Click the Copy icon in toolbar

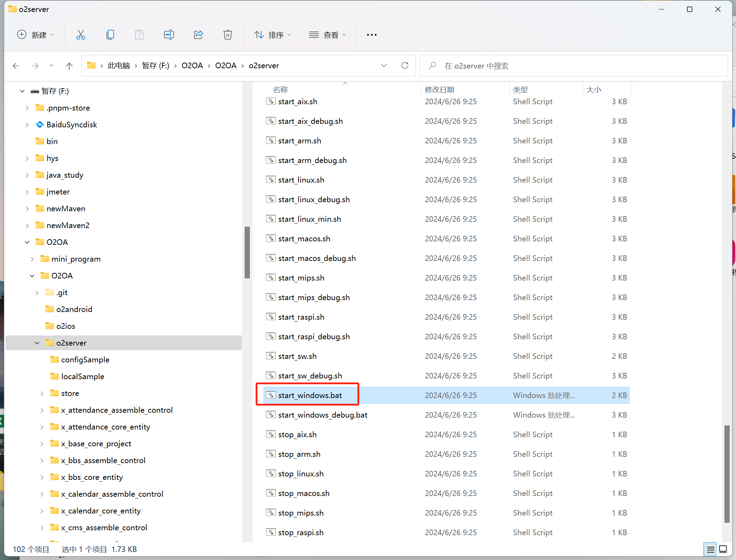pos(110,35)
